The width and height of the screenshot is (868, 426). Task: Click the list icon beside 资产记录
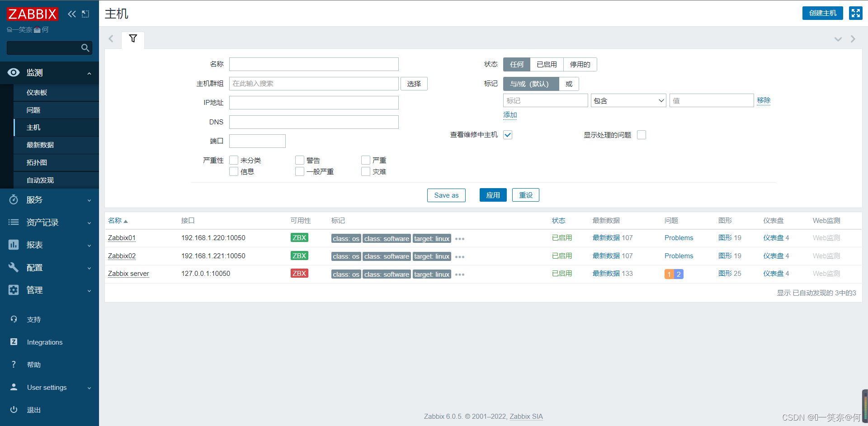pyautogui.click(x=14, y=222)
